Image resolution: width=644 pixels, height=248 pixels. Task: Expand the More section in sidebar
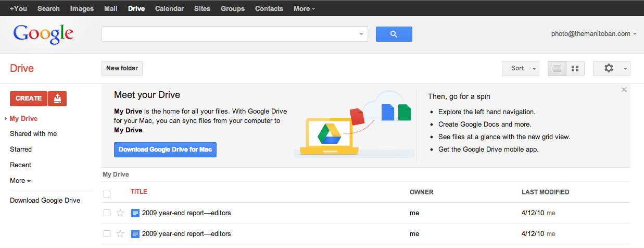pos(20,181)
